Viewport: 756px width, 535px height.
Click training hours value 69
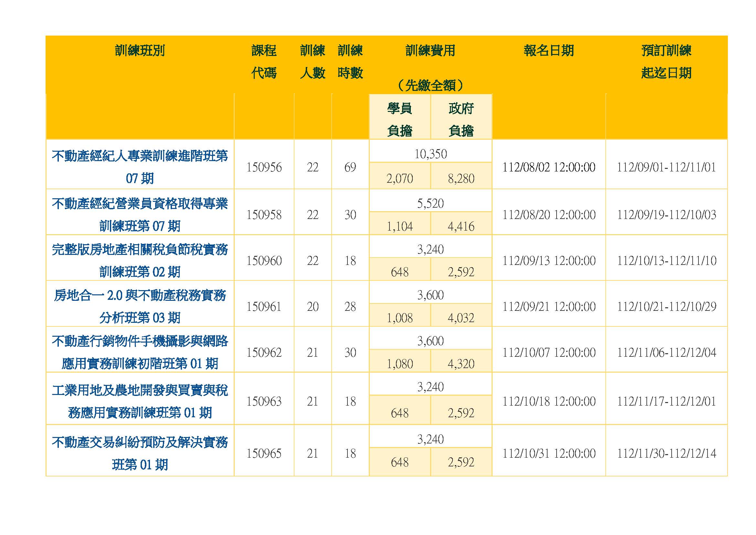pos(350,167)
